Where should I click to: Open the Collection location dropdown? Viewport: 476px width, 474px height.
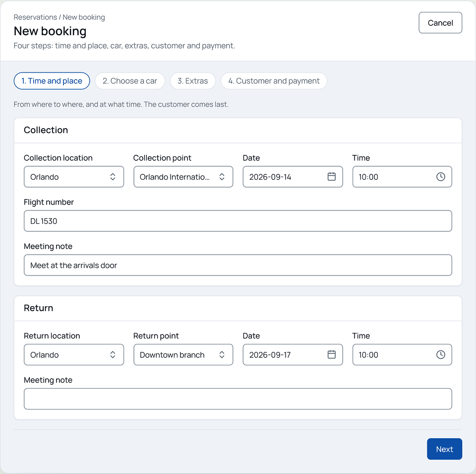74,177
